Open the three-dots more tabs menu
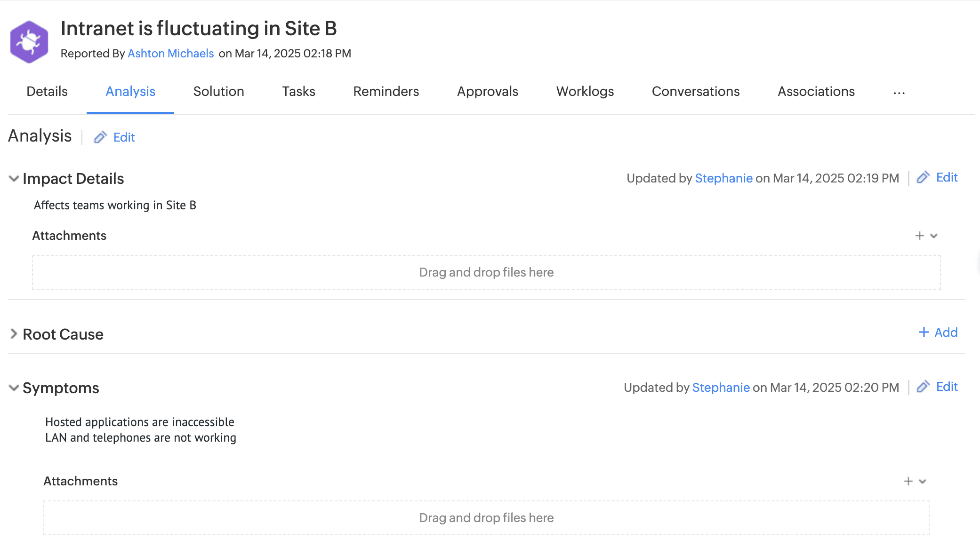The height and width of the screenshot is (555, 980). 899,92
